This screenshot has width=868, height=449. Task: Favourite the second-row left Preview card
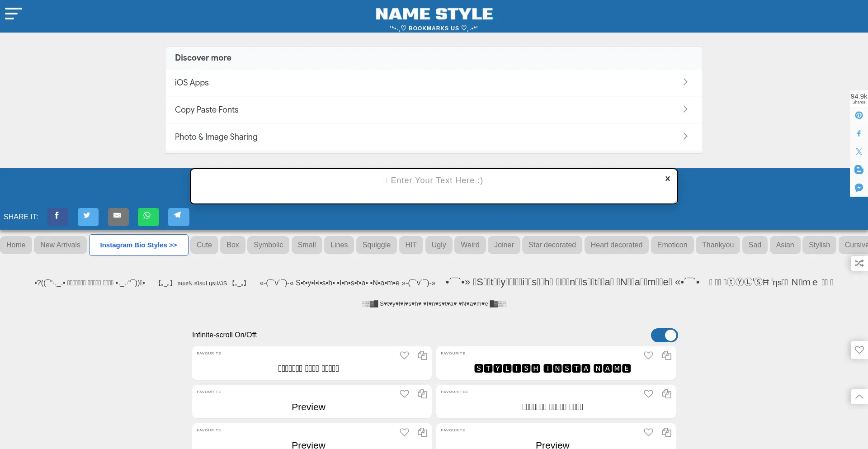click(x=404, y=394)
